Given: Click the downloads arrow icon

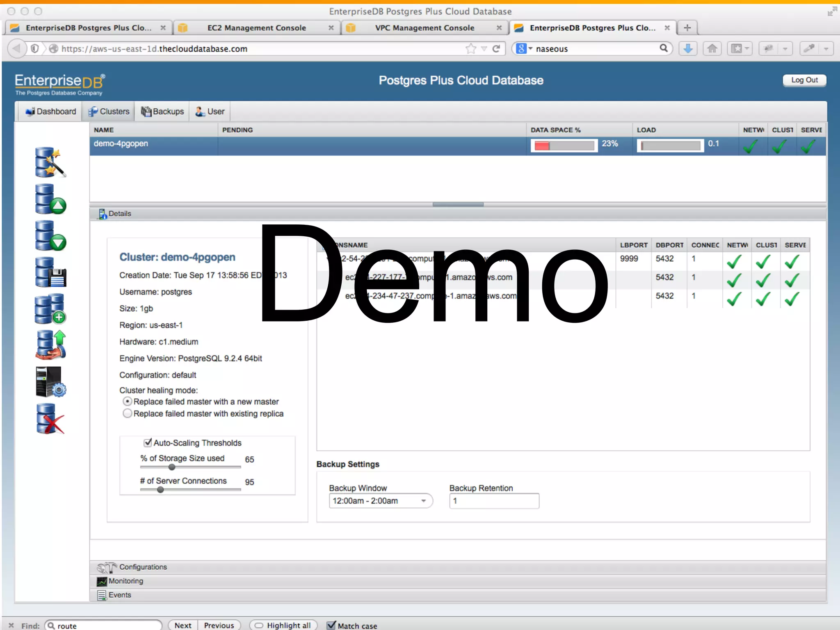Looking at the screenshot, I should [688, 49].
